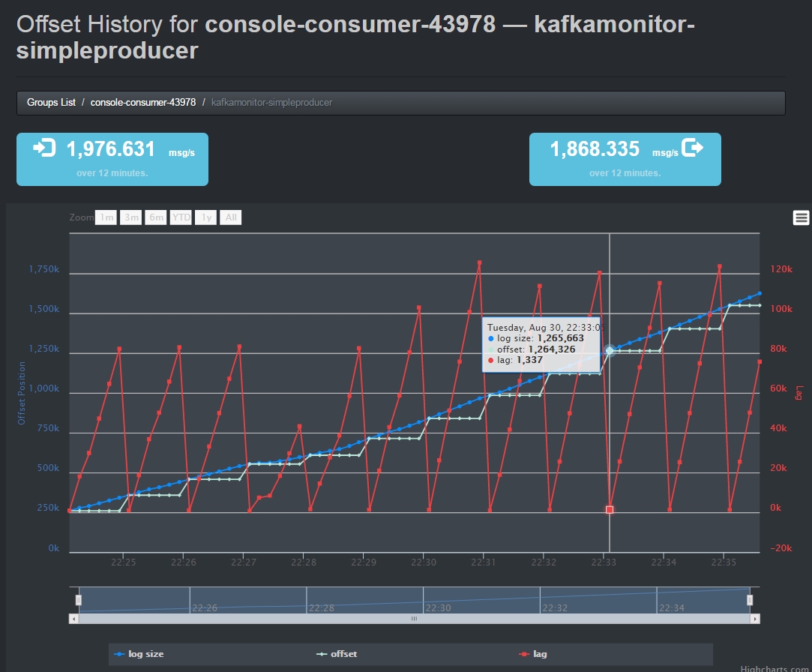The height and width of the screenshot is (672, 812).
Task: Open console-consumer-43978 breadcrumb link
Action: point(143,103)
